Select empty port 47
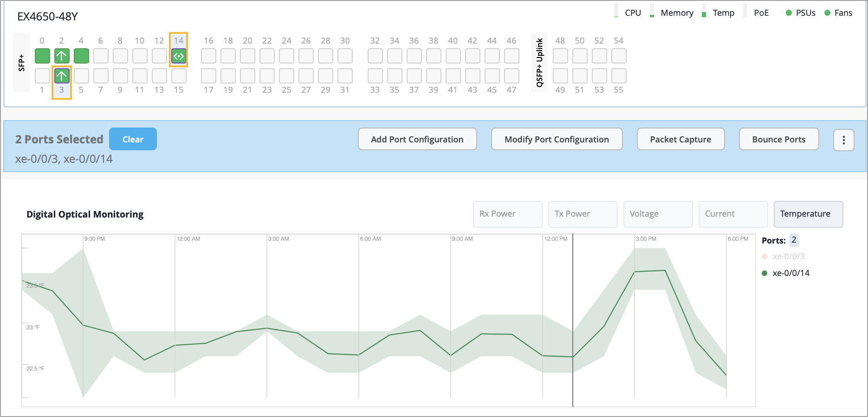 click(512, 76)
